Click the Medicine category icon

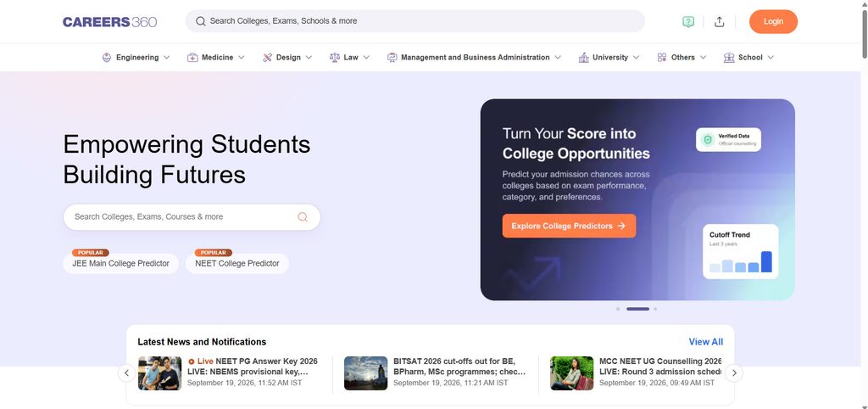(x=192, y=57)
